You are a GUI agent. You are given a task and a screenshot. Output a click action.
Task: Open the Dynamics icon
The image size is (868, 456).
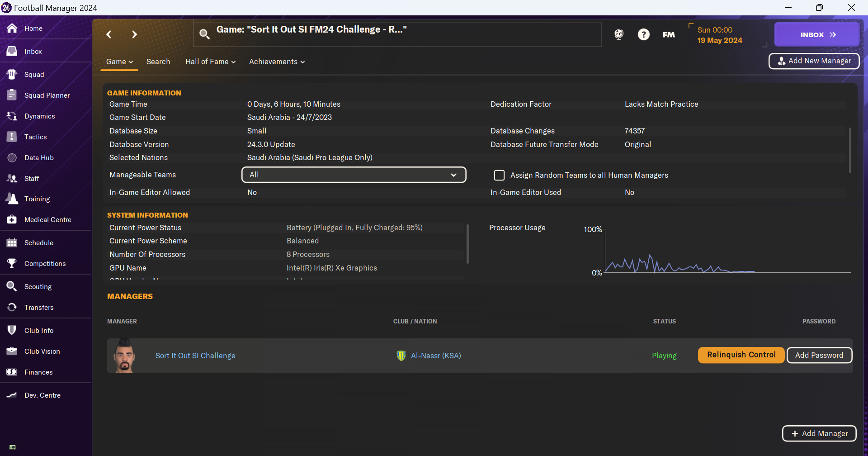coord(12,116)
